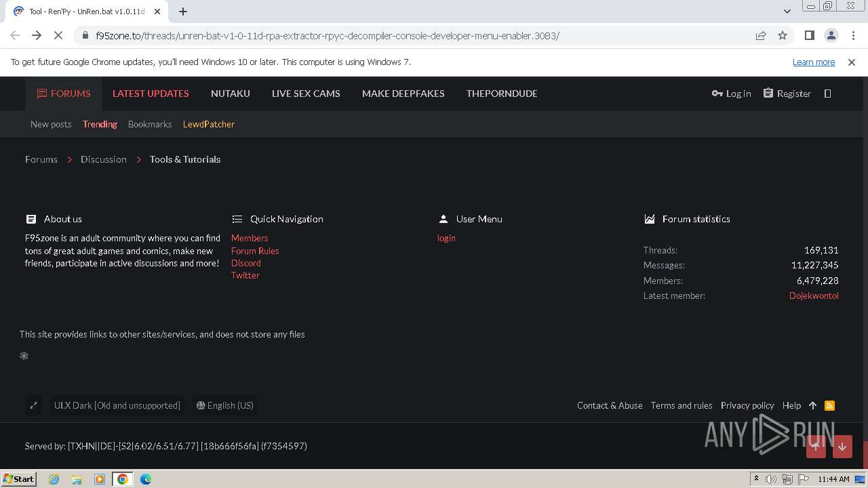Viewport: 868px width, 488px height.
Task: Click the share page icon in address bar
Action: pyautogui.click(x=761, y=35)
